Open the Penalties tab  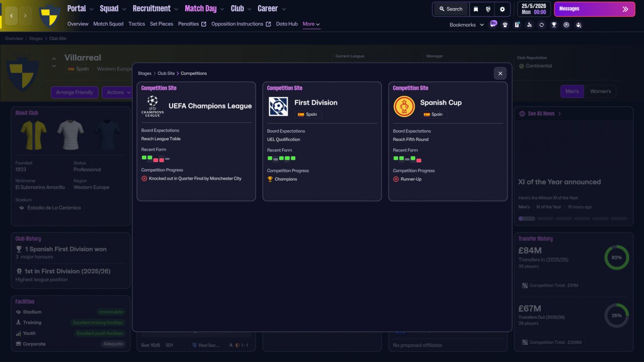pyautogui.click(x=189, y=24)
